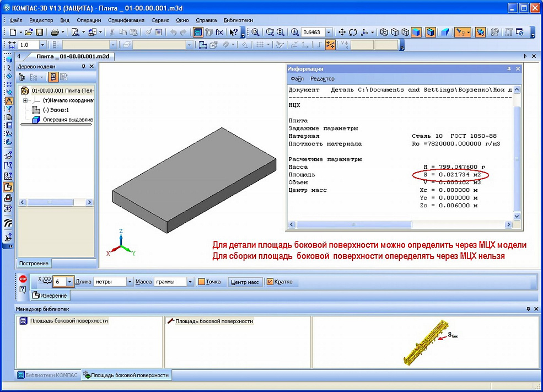Click the Save document icon
The height and width of the screenshot is (392, 543).
coord(40,33)
